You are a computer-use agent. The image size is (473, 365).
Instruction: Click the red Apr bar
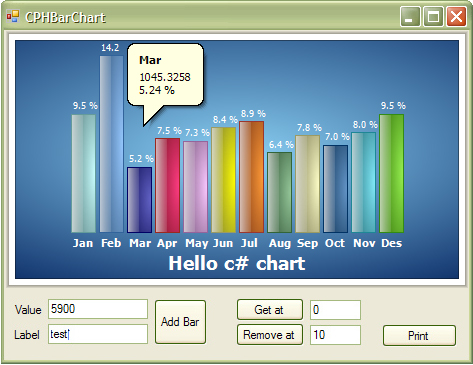tap(168, 186)
